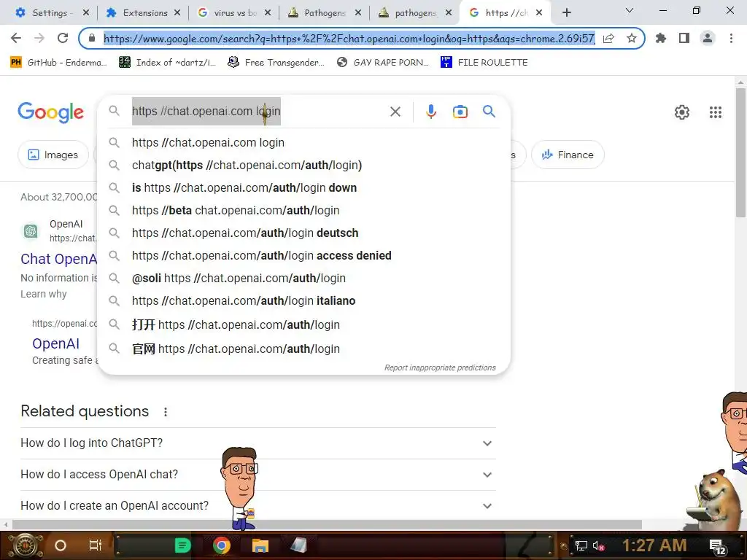Open 'Index of ~dartz/i' bookmark
This screenshot has width=747, height=560.
click(x=167, y=63)
